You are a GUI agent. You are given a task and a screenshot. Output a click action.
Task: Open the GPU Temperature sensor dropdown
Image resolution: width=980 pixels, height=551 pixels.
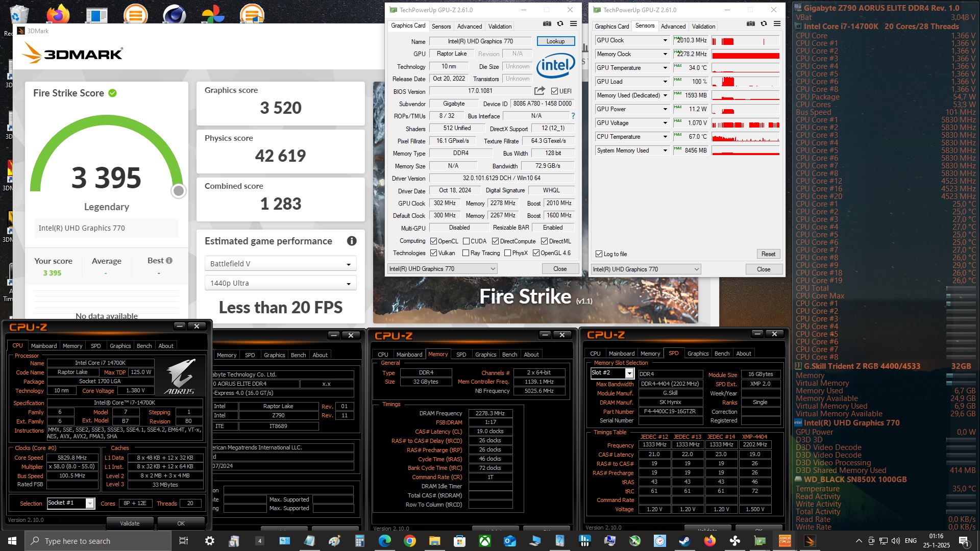tap(665, 68)
